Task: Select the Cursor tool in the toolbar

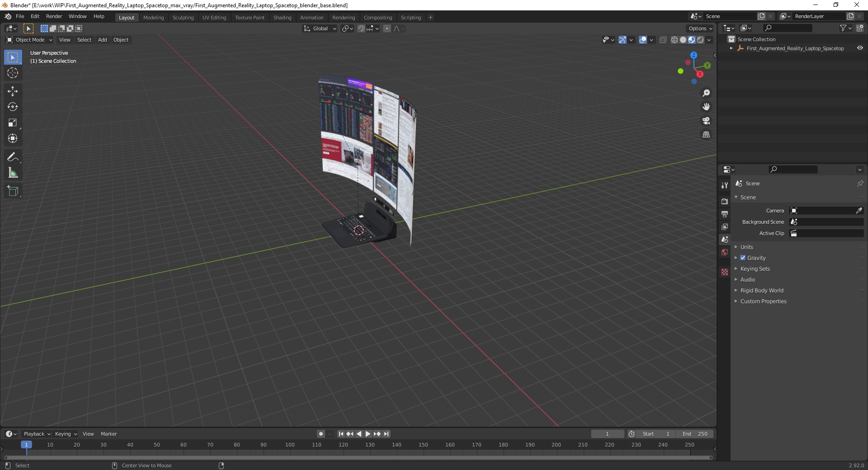Action: point(13,73)
